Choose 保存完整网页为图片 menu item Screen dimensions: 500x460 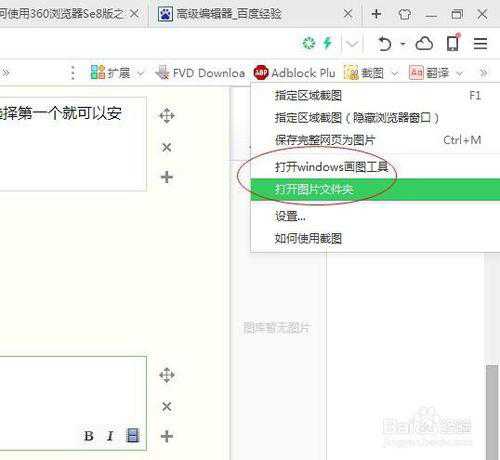tap(376, 140)
